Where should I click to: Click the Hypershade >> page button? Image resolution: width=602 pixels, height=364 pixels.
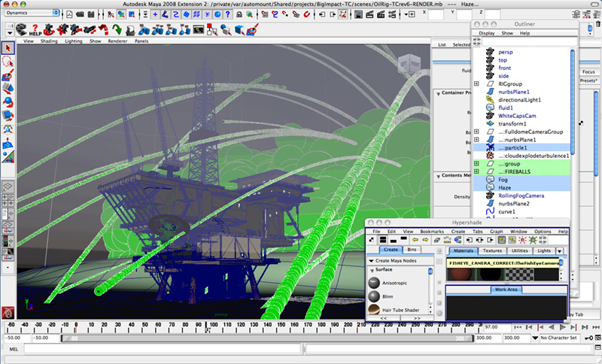(417, 318)
